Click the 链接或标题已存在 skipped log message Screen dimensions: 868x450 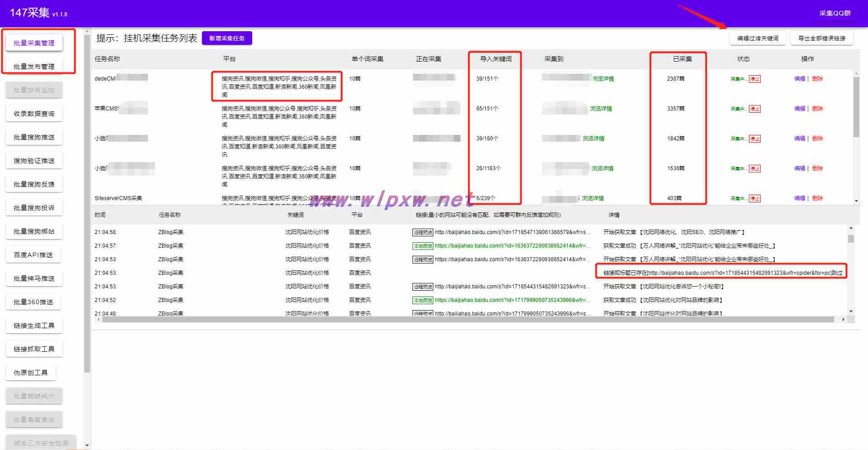(723, 273)
